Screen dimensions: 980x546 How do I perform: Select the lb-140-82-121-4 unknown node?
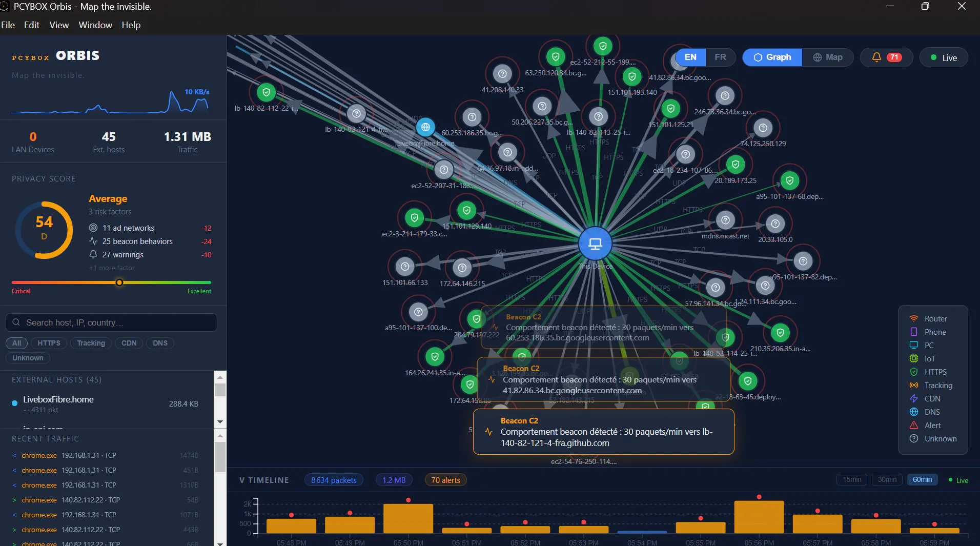[x=356, y=114]
